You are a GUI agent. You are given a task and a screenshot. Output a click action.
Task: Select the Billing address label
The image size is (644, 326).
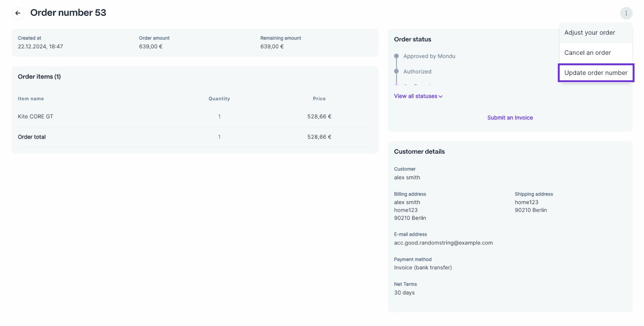410,194
